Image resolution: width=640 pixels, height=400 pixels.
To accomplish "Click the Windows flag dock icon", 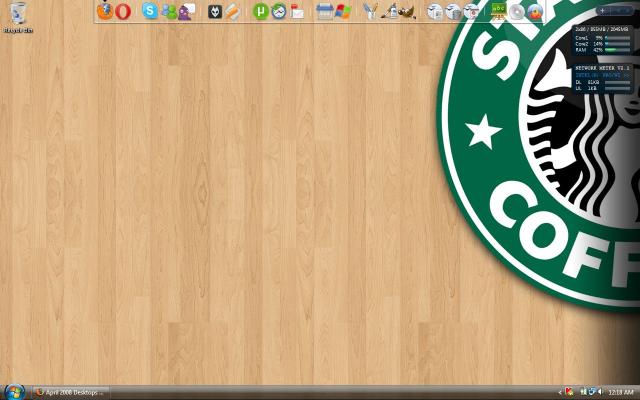I will click(x=343, y=11).
